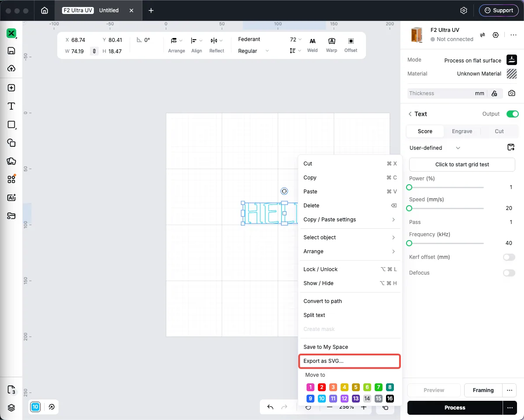Move to layer color swatch 16

tap(390, 399)
